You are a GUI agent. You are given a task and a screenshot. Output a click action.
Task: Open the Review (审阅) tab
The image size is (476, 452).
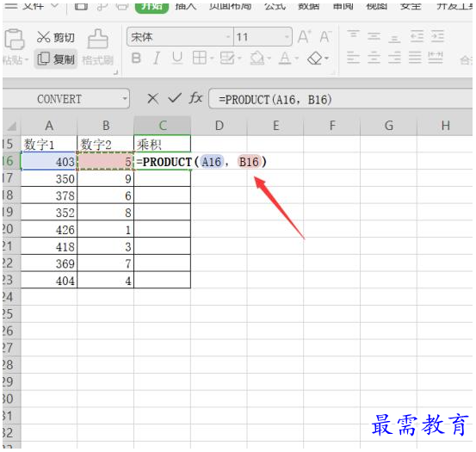point(343,7)
